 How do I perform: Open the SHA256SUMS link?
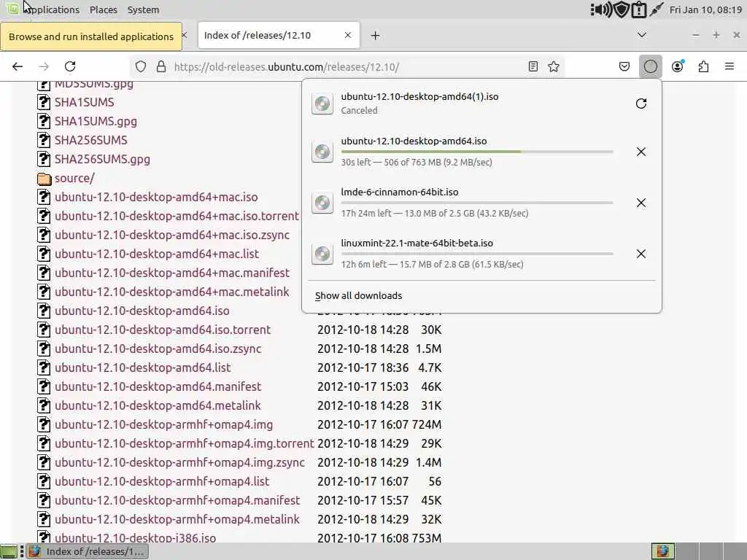pyautogui.click(x=91, y=140)
